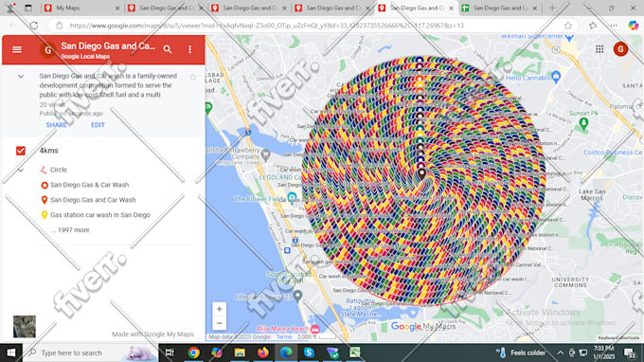Screen dimensions: 644x362
Task: Open Copilot in the browser toolbar
Action: point(634,26)
